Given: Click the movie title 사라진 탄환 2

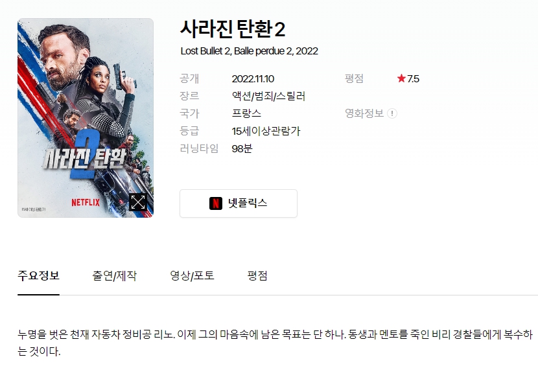Looking at the screenshot, I should click(x=233, y=29).
